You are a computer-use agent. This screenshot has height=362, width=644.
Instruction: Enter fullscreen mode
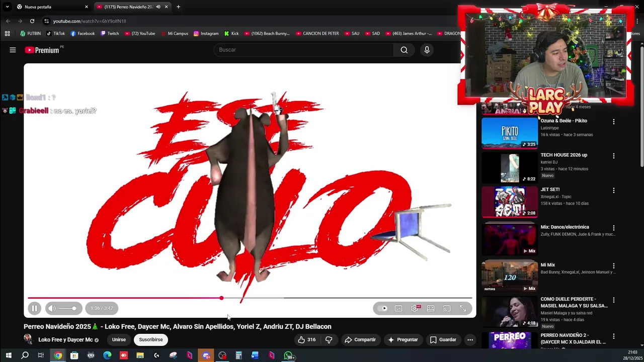click(x=463, y=308)
